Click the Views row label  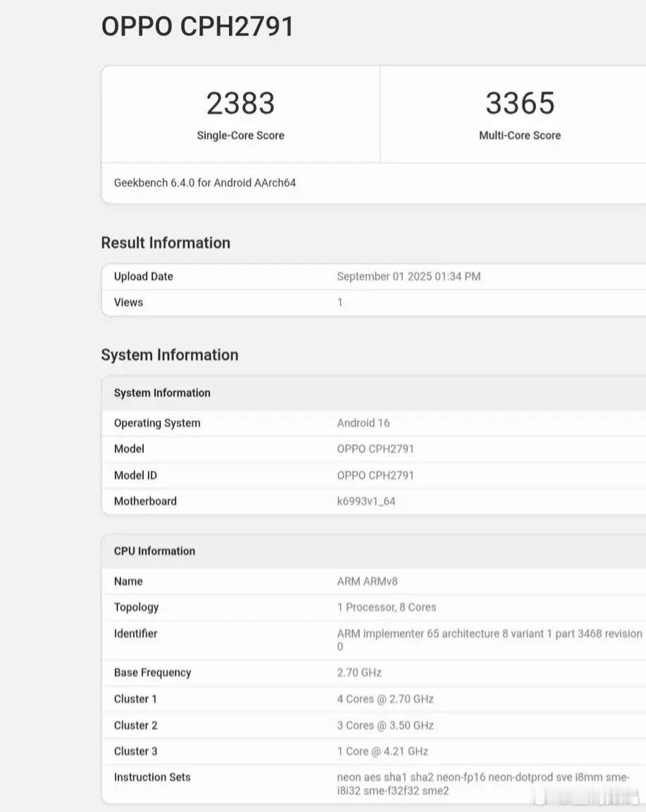pos(128,302)
